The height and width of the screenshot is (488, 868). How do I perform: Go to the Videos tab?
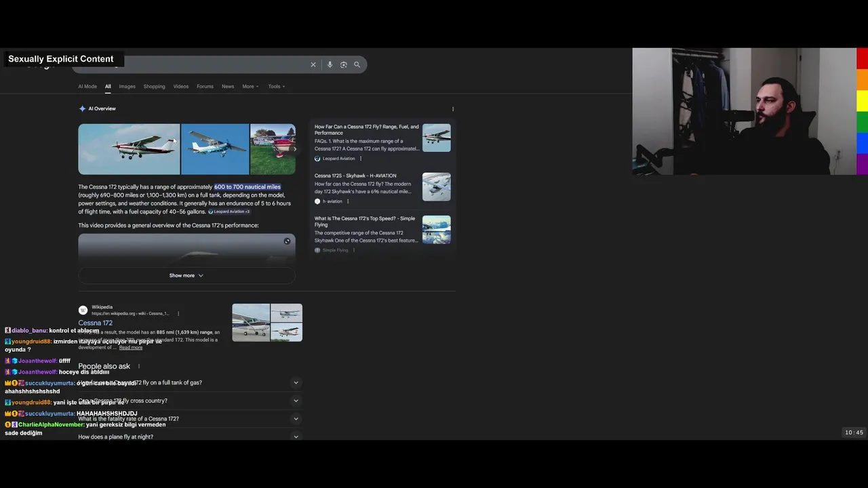coord(180,86)
